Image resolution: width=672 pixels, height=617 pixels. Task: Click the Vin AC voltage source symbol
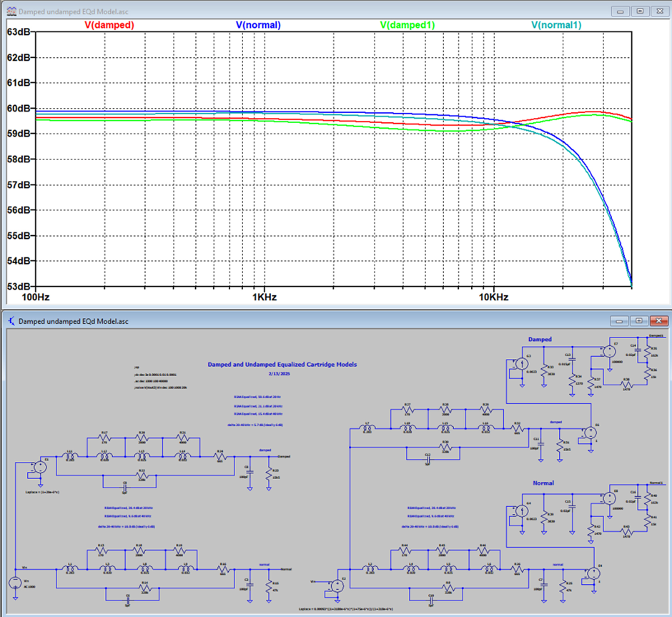(x=15, y=582)
